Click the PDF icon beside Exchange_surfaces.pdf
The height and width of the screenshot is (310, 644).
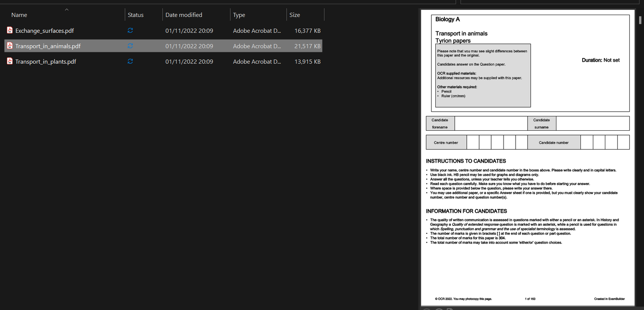coord(9,31)
